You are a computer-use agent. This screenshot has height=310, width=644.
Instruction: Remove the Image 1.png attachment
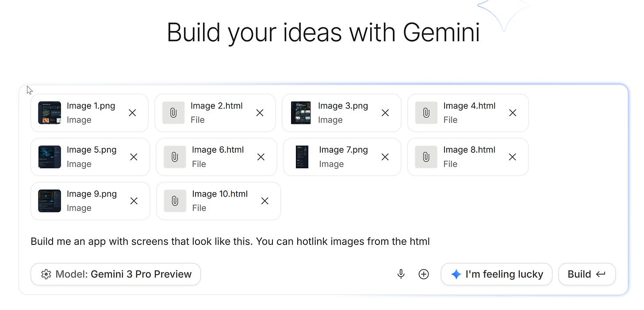coord(132,113)
